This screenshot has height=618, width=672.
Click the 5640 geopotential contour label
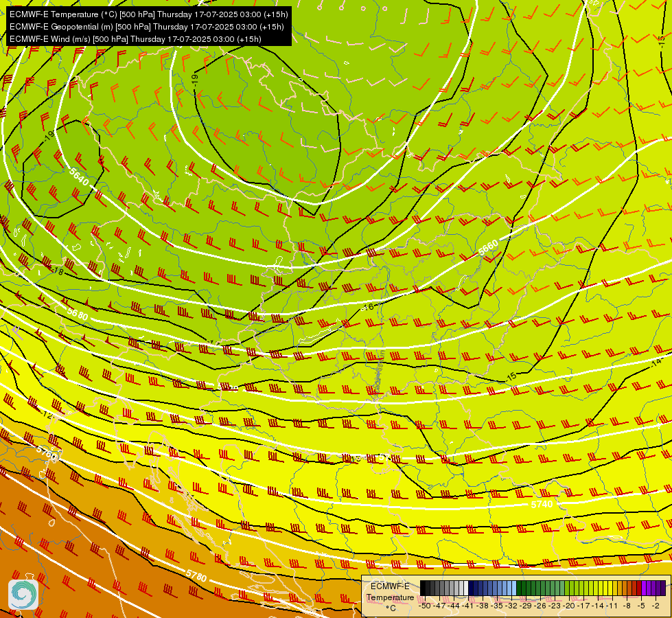click(80, 176)
